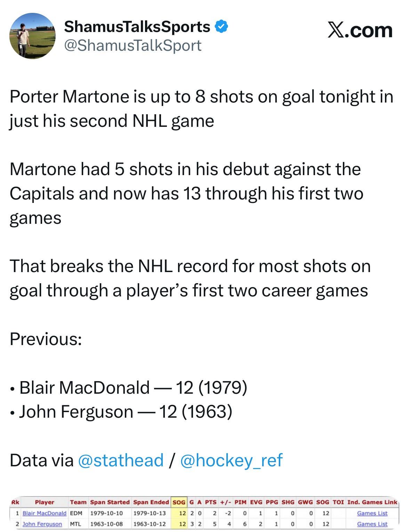Click the blue verified checkmark badge
410x532 pixels.
222,26
